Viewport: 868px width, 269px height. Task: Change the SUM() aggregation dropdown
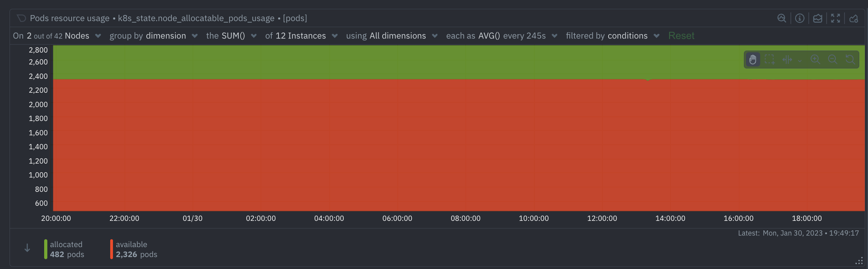[232, 36]
